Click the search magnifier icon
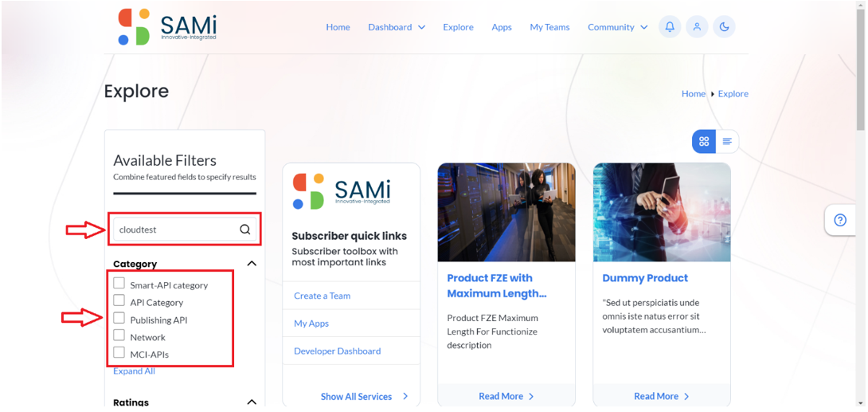This screenshot has height=412, width=868. coord(244,230)
